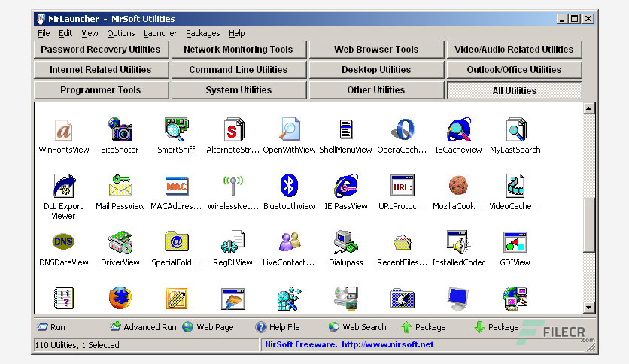629x364 pixels.
Task: Open the Help File button
Action: pos(278,327)
